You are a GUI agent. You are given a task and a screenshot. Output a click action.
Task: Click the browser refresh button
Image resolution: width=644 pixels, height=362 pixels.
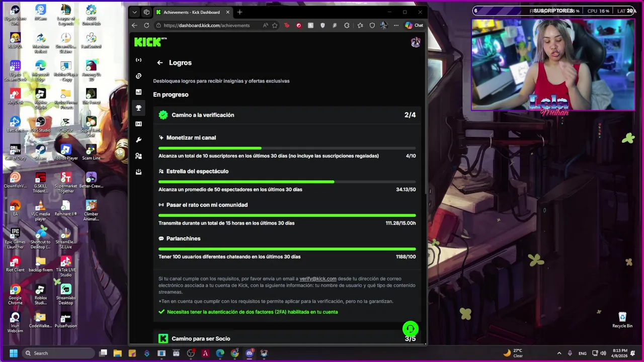pos(146,25)
